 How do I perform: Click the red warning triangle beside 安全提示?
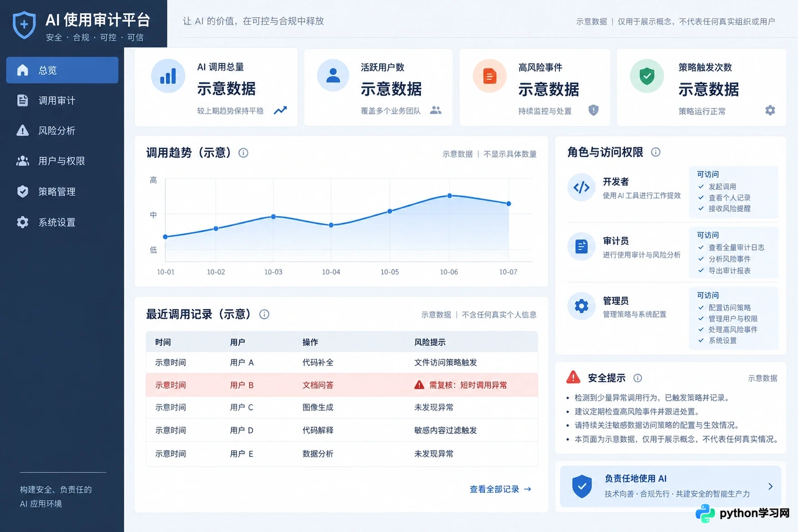(x=573, y=377)
